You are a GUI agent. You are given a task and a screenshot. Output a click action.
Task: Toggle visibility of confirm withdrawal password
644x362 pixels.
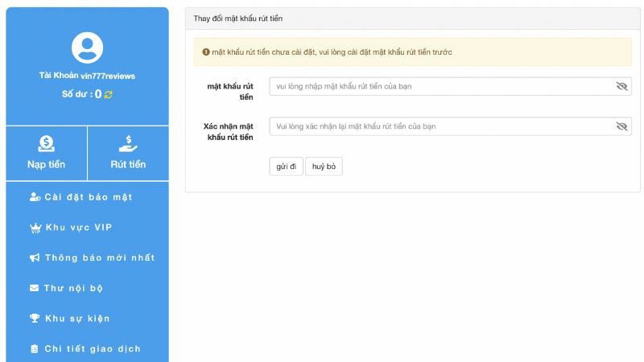(x=621, y=126)
